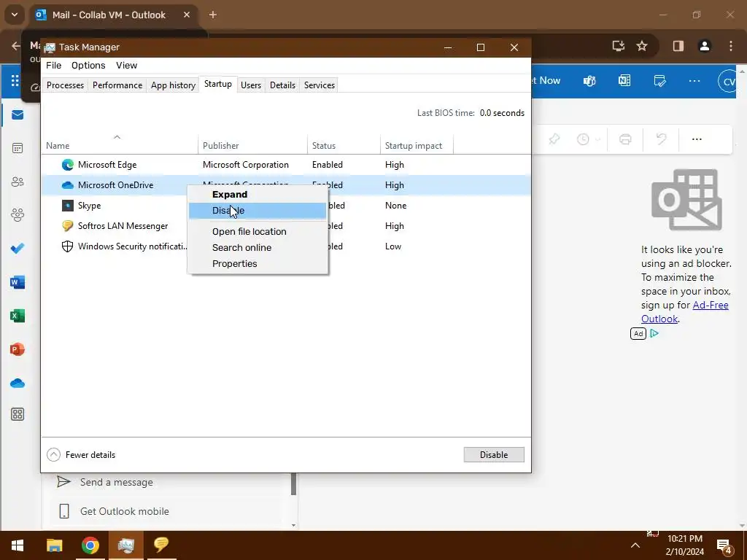Open new Chrome tab plus button

pos(213,15)
